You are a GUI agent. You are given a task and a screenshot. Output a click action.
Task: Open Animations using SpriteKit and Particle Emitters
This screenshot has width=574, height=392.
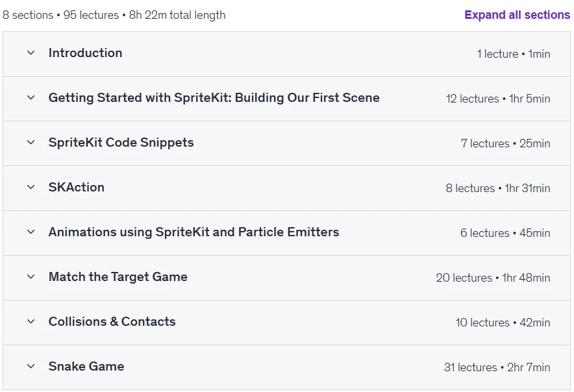coord(193,232)
